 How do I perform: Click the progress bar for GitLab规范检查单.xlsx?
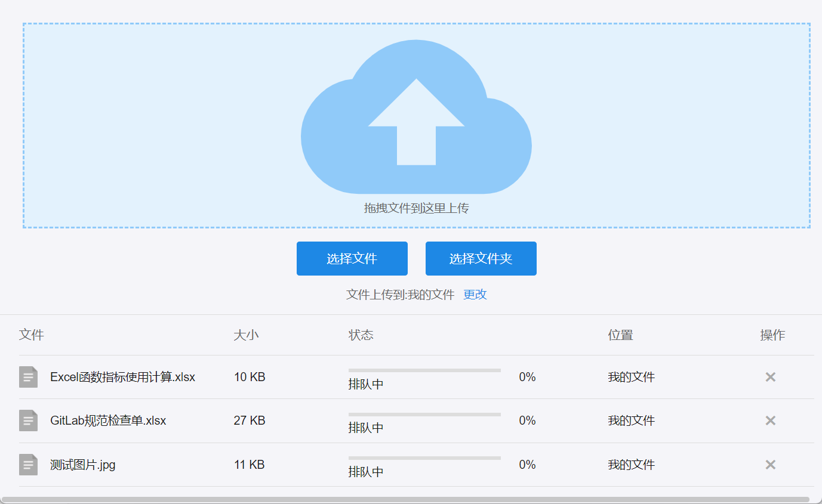pyautogui.click(x=424, y=415)
